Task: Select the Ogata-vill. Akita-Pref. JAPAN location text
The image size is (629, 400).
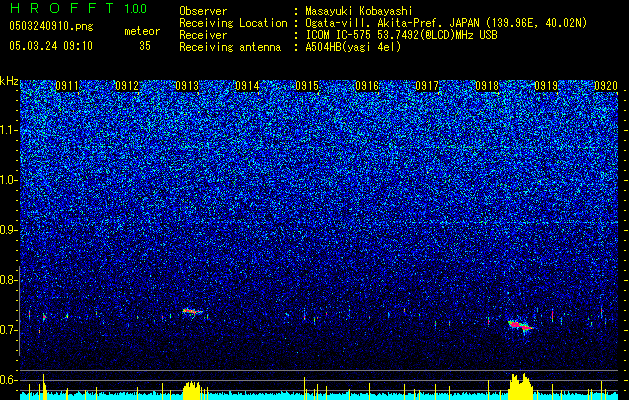Action: click(446, 23)
